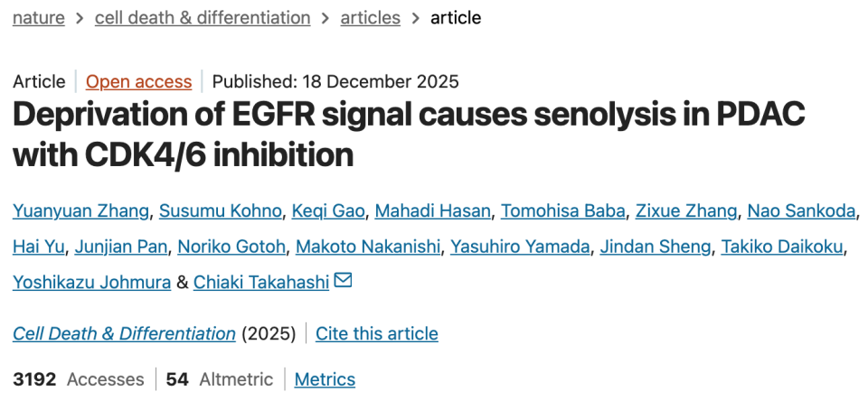Click author Noriko Gotoh
Screen dimensions: 868x410
[231, 247]
